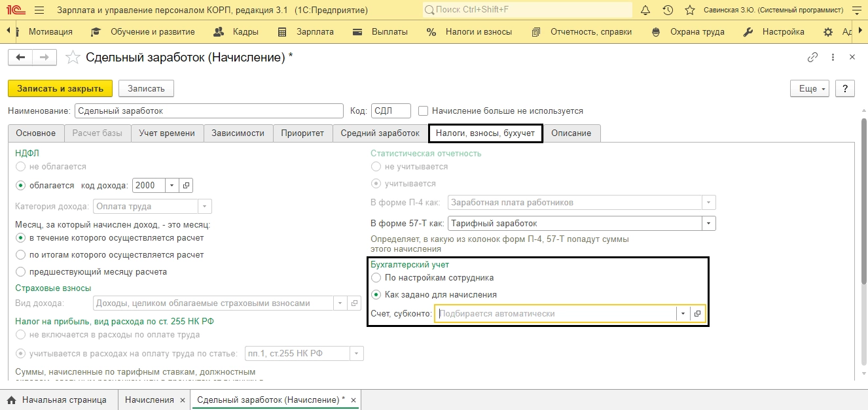Viewport: 868px width, 410px height.
Task: Open the history clock icon
Action: point(668,10)
